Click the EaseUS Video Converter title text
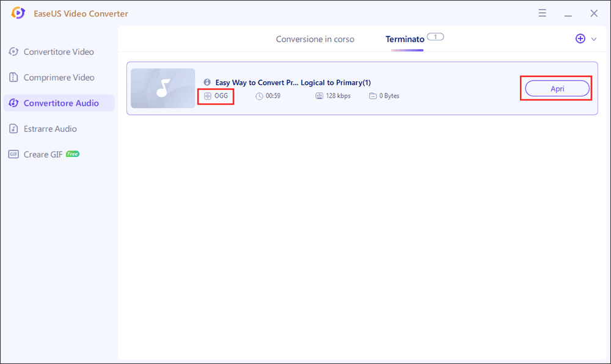The width and height of the screenshot is (611, 364). click(81, 13)
